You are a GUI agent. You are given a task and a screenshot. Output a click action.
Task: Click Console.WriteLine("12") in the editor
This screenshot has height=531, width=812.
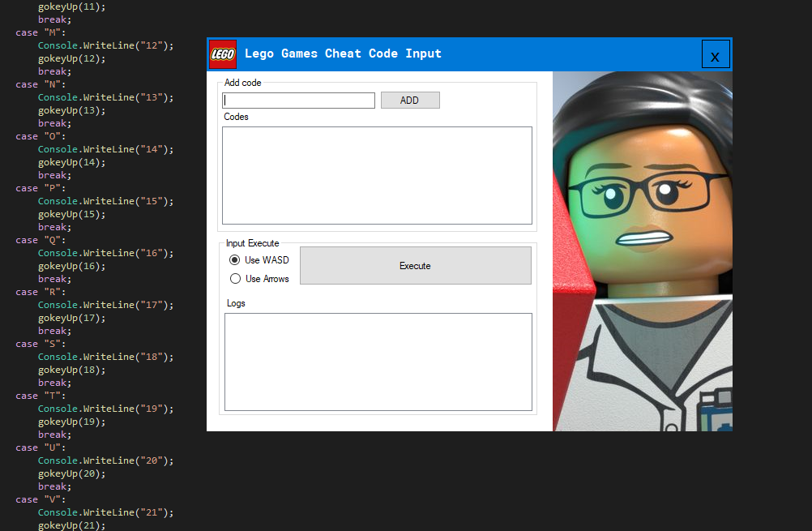coord(105,45)
